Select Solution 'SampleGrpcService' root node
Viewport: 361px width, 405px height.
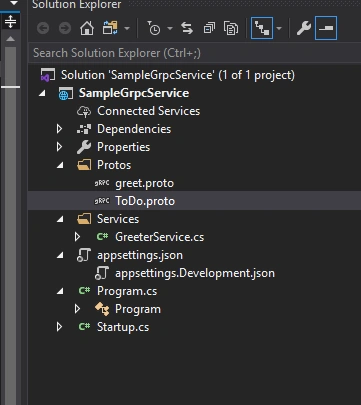pyautogui.click(x=178, y=75)
